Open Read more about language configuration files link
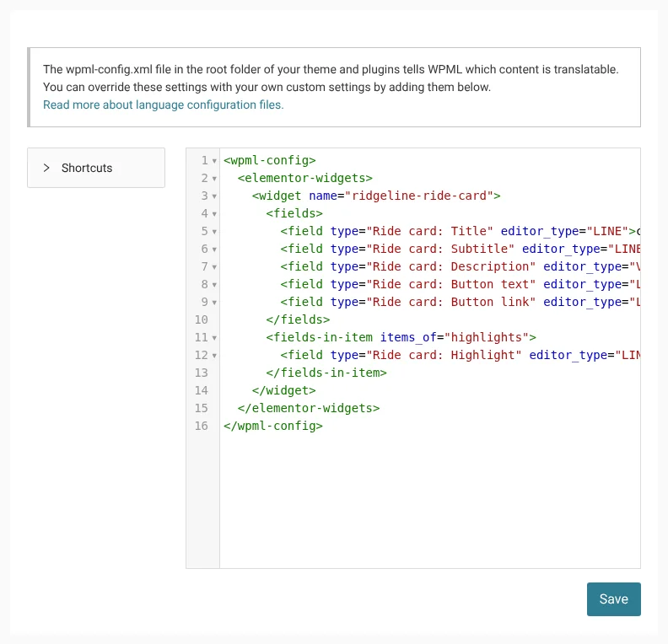Viewport: 668px width, 644px height. tap(163, 105)
